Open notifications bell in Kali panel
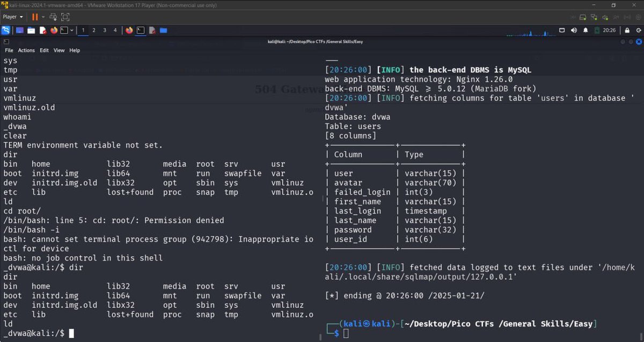This screenshot has height=342, width=644. 586,31
